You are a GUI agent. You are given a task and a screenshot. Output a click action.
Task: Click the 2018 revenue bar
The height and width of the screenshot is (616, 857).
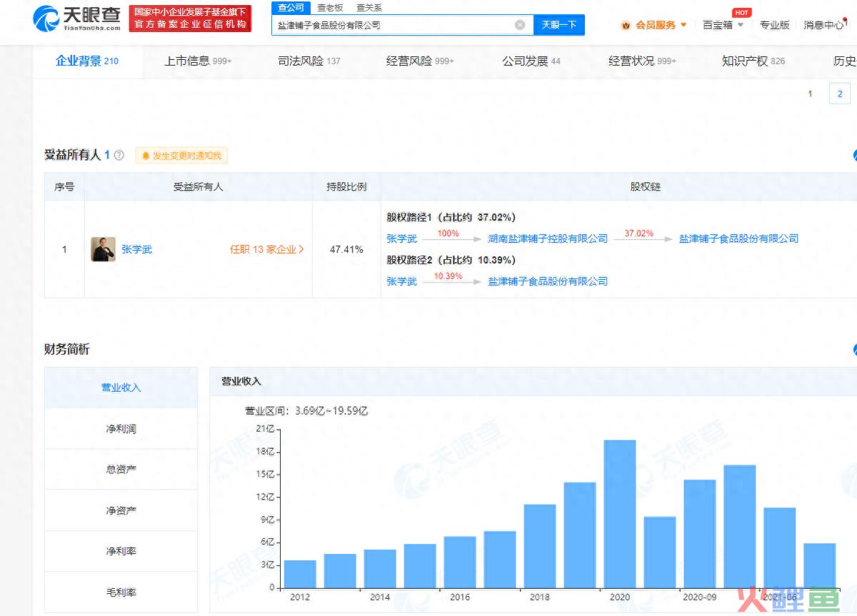click(x=540, y=546)
